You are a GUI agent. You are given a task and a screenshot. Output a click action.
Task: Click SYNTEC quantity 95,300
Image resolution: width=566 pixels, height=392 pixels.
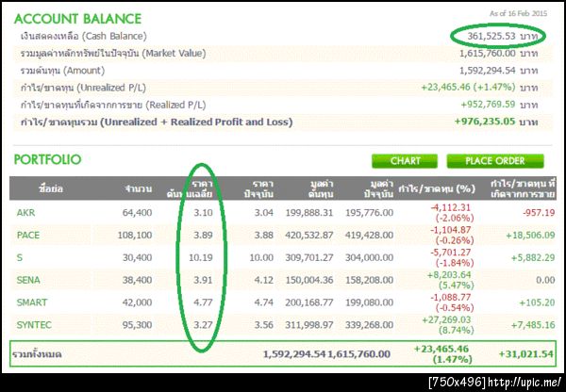[x=137, y=324]
